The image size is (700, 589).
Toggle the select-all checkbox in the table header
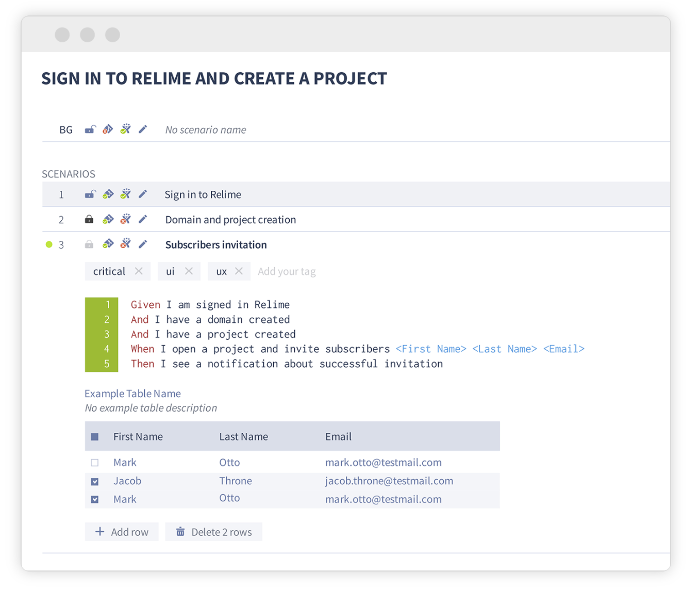95,437
